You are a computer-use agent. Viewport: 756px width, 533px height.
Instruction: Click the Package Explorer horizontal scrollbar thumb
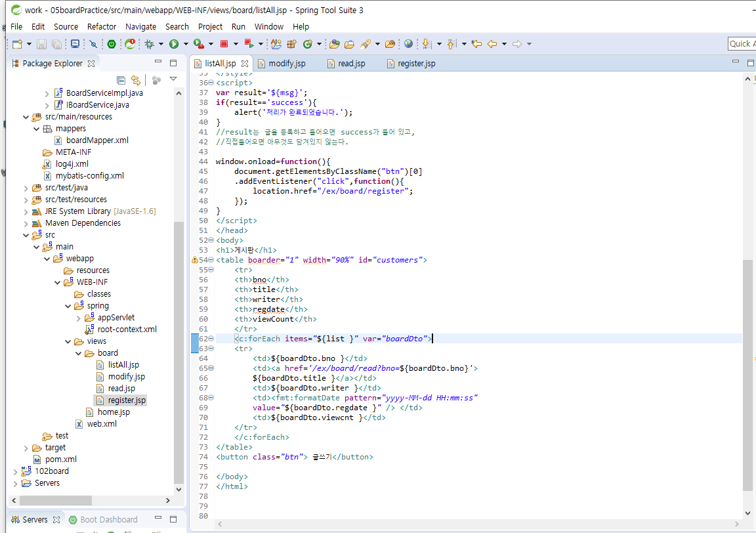pyautogui.click(x=55, y=500)
